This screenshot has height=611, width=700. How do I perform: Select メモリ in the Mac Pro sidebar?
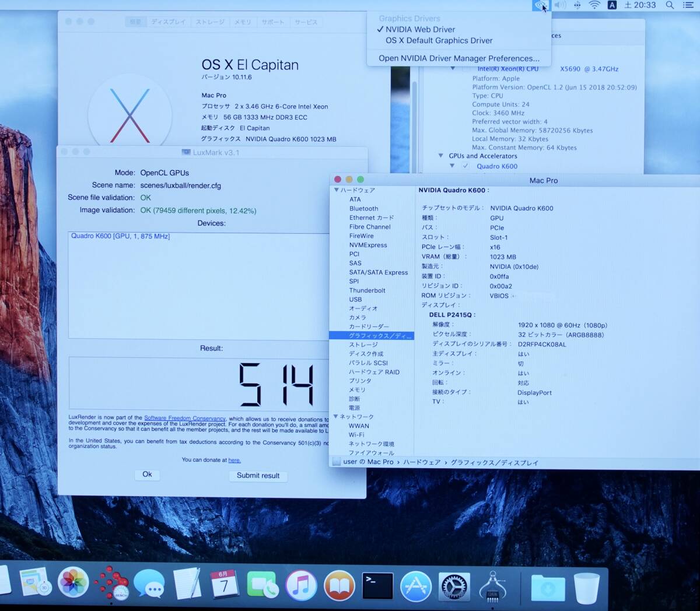[357, 390]
